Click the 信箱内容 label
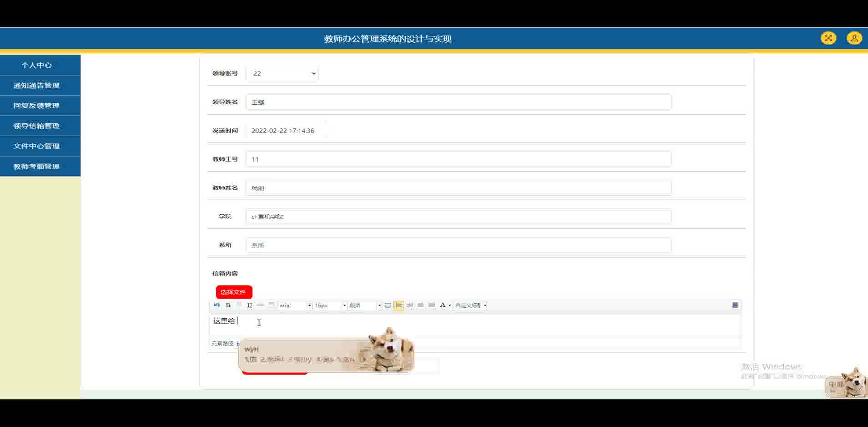868x427 pixels. [225, 274]
